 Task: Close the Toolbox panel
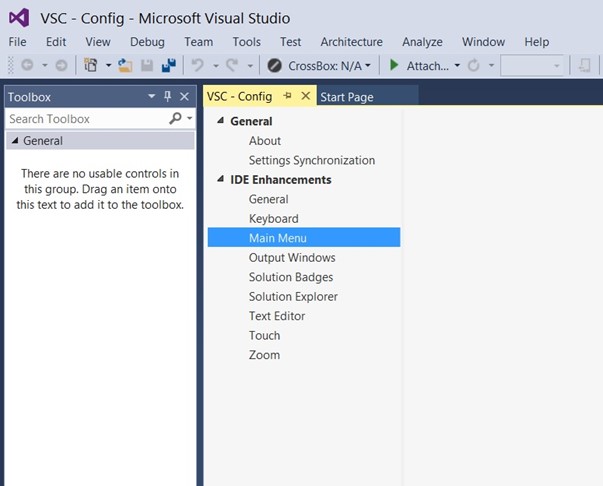tap(185, 97)
